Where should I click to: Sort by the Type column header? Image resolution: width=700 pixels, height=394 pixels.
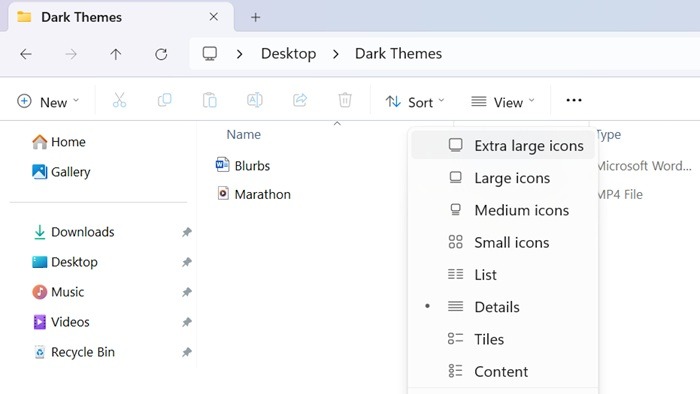point(609,134)
